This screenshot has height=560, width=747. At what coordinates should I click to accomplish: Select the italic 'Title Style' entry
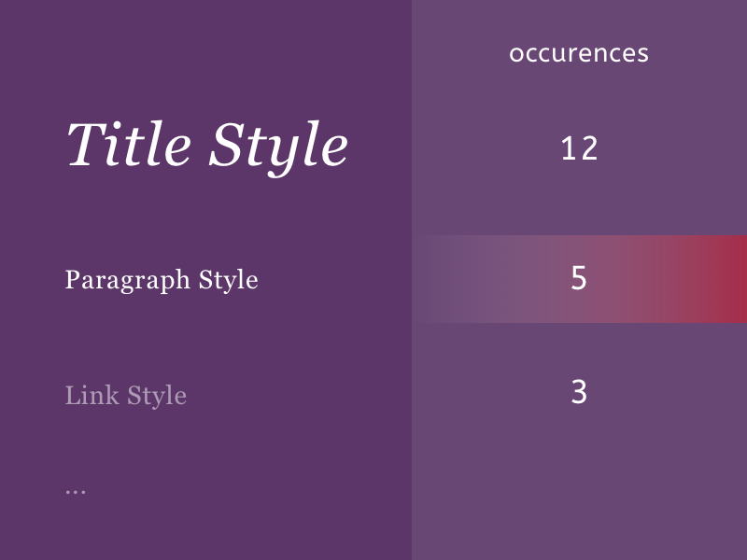207,147
